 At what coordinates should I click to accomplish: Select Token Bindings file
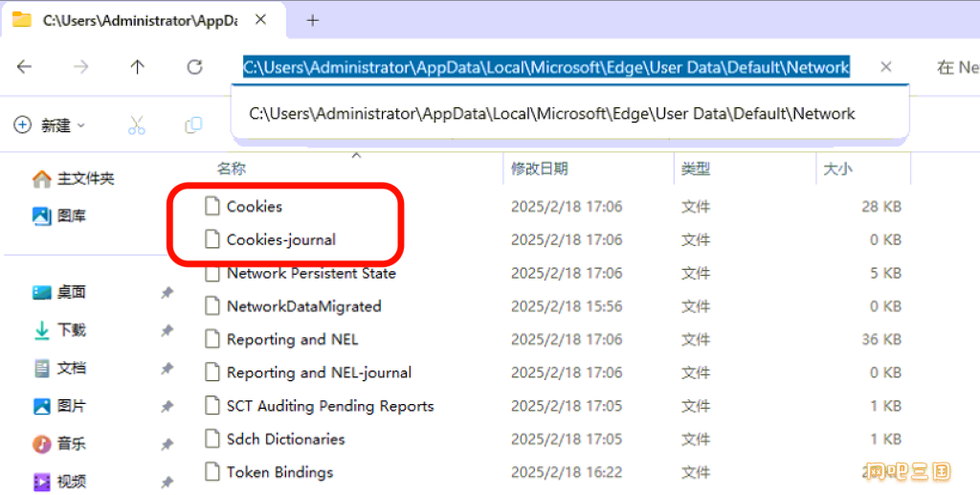click(280, 472)
